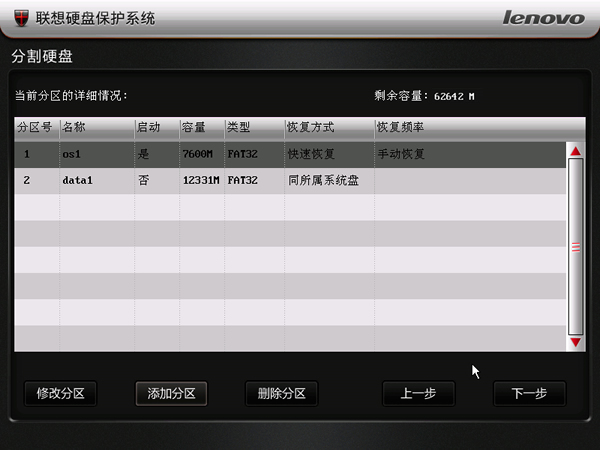Proceed with 下一步 button

[529, 393]
